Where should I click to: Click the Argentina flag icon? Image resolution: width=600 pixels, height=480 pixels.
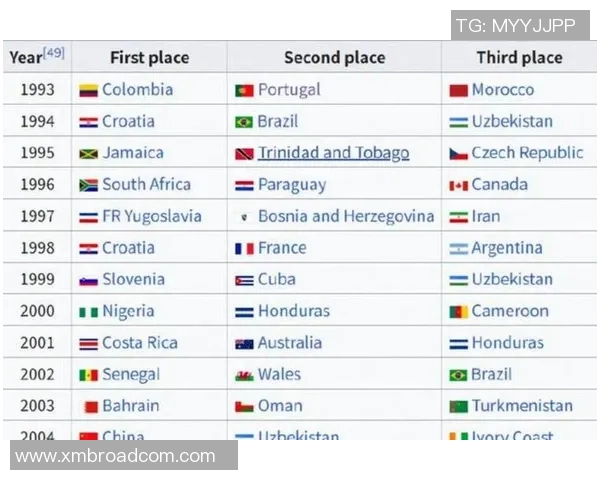458,248
